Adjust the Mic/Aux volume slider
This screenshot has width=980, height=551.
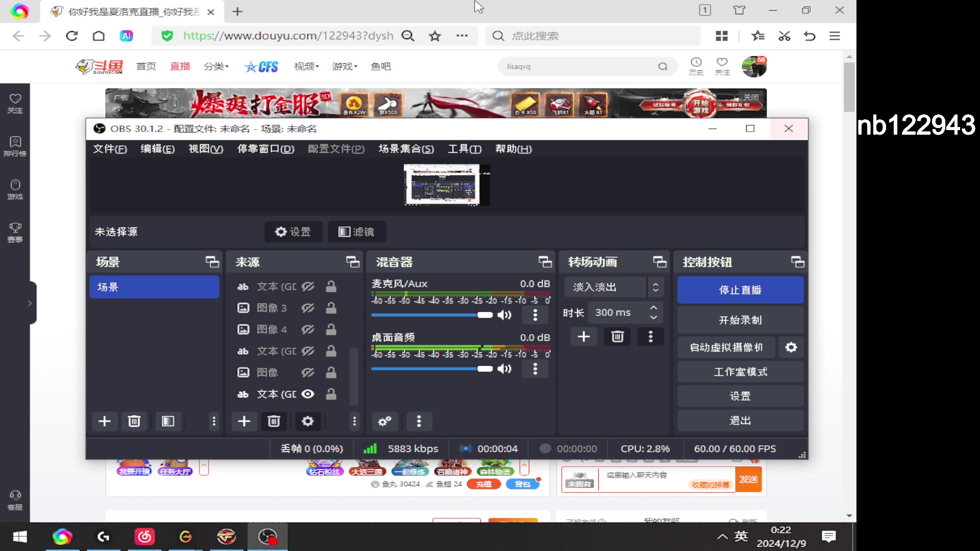coord(432,315)
